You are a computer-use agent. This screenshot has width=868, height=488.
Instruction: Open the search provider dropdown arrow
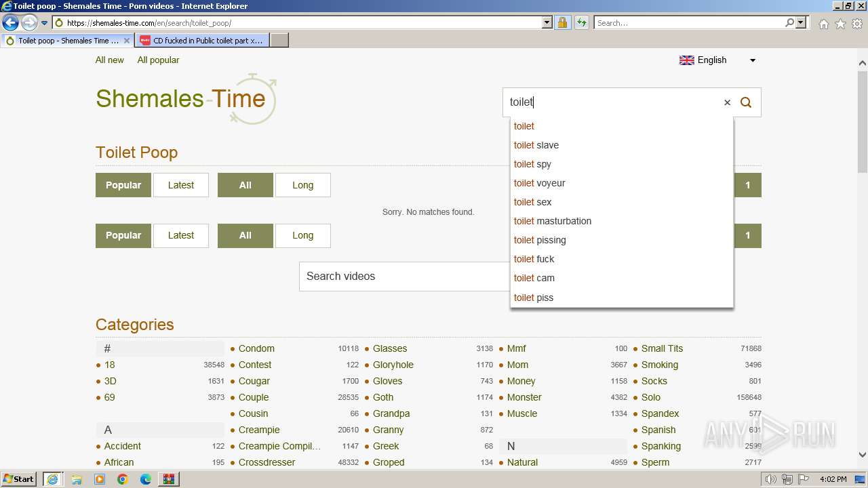tap(802, 22)
